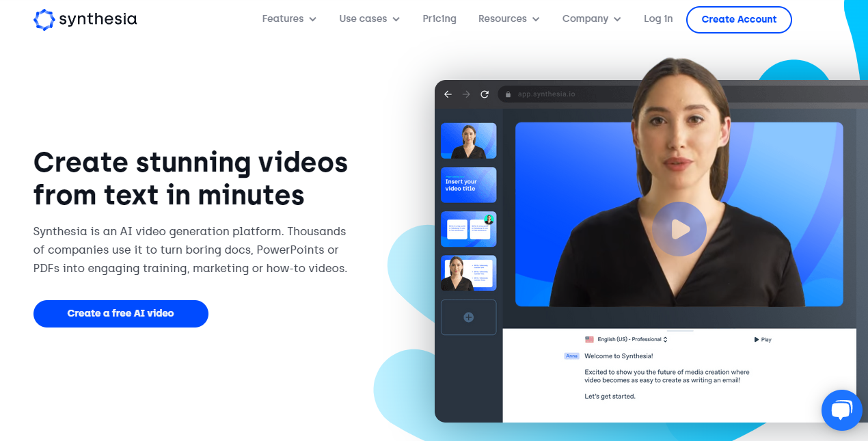This screenshot has width=868, height=441.
Task: Open the chat support bubble
Action: click(841, 410)
